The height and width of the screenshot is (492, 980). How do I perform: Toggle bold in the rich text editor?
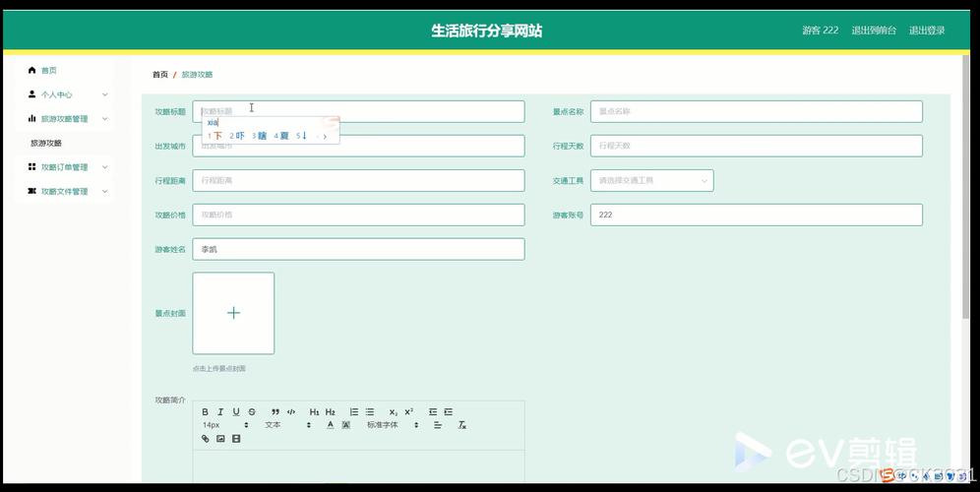[205, 412]
